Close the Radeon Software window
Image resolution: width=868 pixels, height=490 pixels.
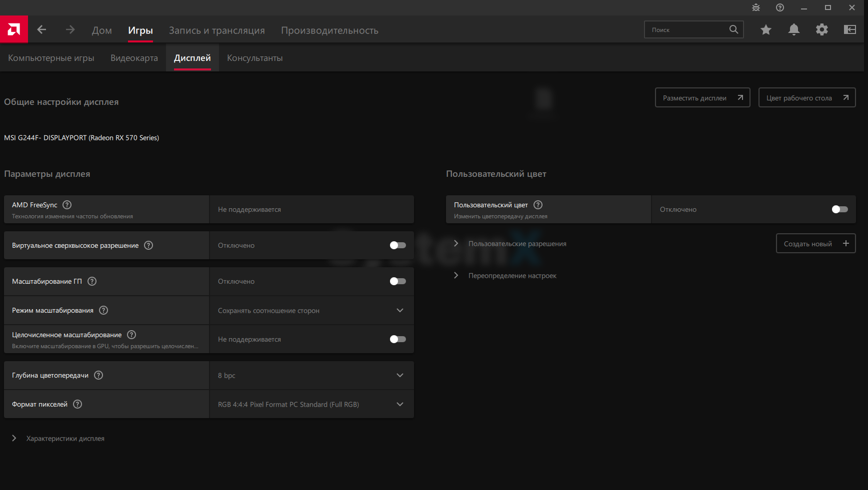tap(852, 7)
